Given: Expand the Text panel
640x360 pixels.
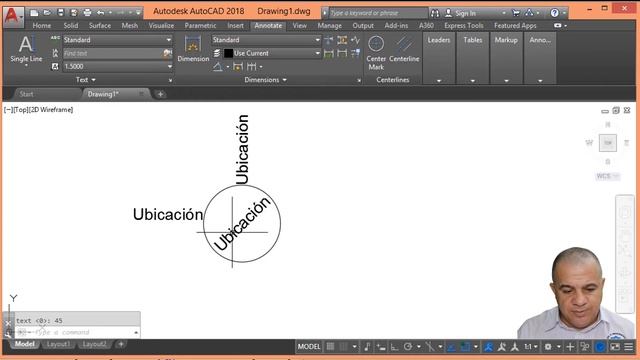Looking at the screenshot, I should pos(86,80).
